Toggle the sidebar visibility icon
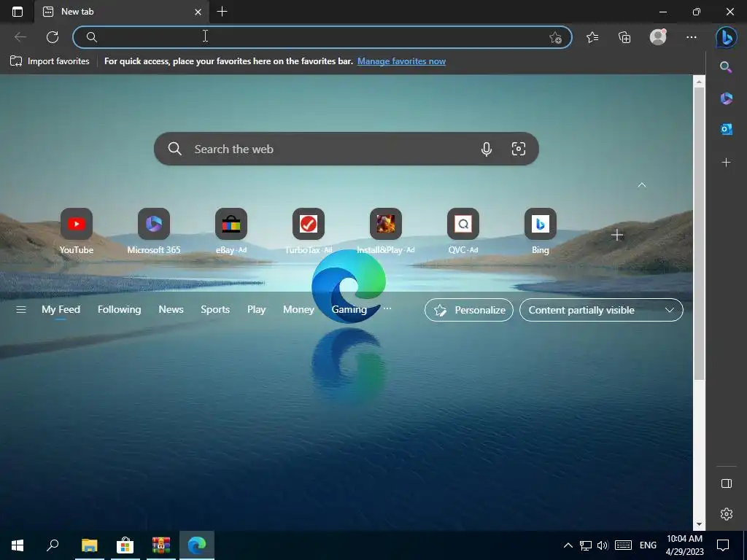 pos(726,483)
